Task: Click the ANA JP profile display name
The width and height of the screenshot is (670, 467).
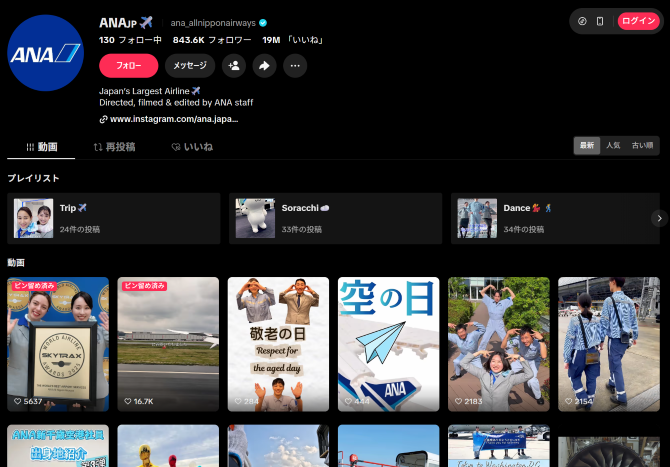Action: [x=126, y=23]
